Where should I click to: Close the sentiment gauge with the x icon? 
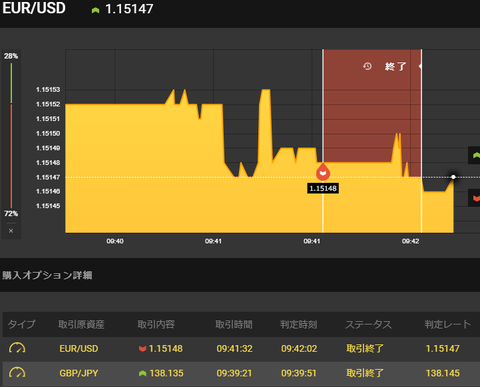pos(11,231)
